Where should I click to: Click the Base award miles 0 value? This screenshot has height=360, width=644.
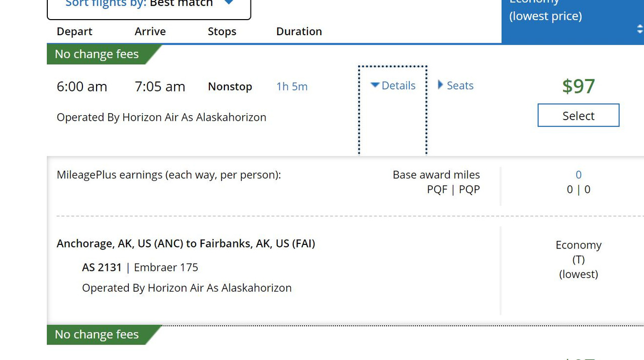(578, 174)
